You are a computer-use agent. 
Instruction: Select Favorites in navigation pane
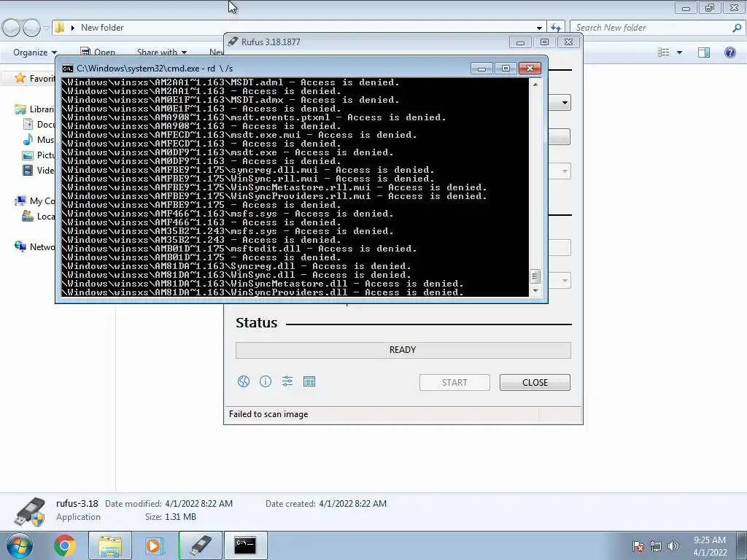(35, 78)
